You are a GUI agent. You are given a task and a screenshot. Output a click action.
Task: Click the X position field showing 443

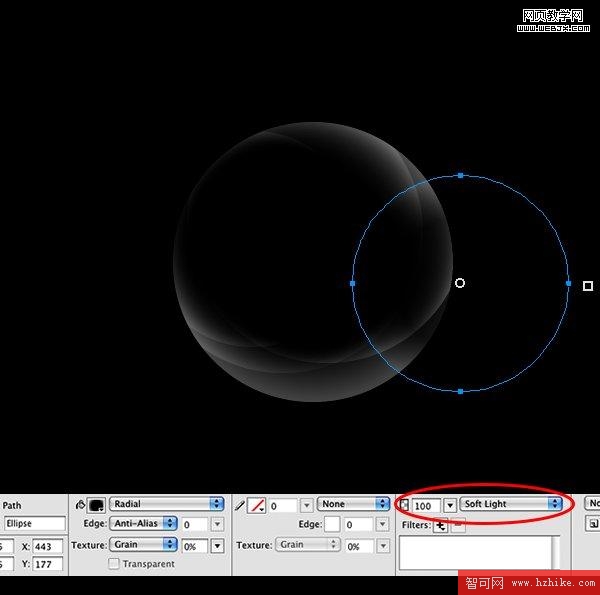point(46,546)
